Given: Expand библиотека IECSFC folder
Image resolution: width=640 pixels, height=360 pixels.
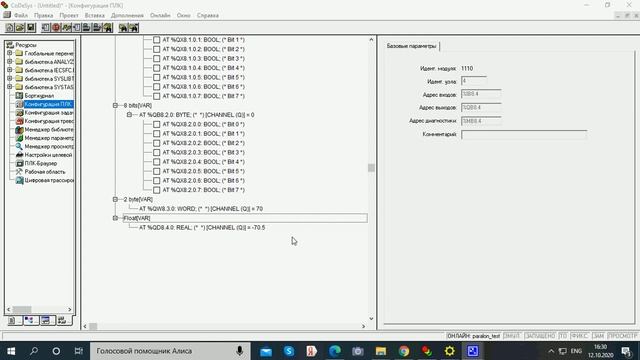Looking at the screenshot, I should [9, 70].
